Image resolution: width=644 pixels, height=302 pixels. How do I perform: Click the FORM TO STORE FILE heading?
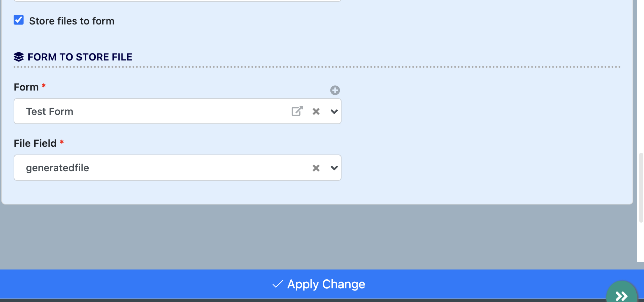click(80, 57)
